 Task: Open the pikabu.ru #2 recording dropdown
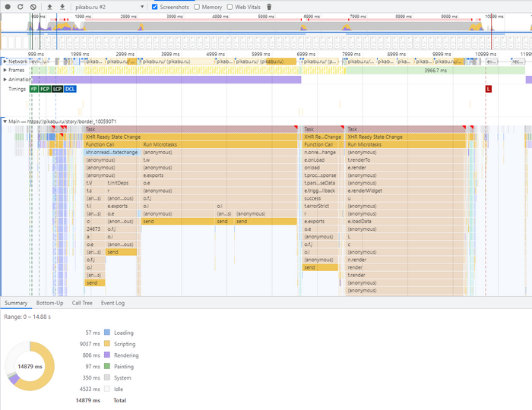(x=112, y=7)
